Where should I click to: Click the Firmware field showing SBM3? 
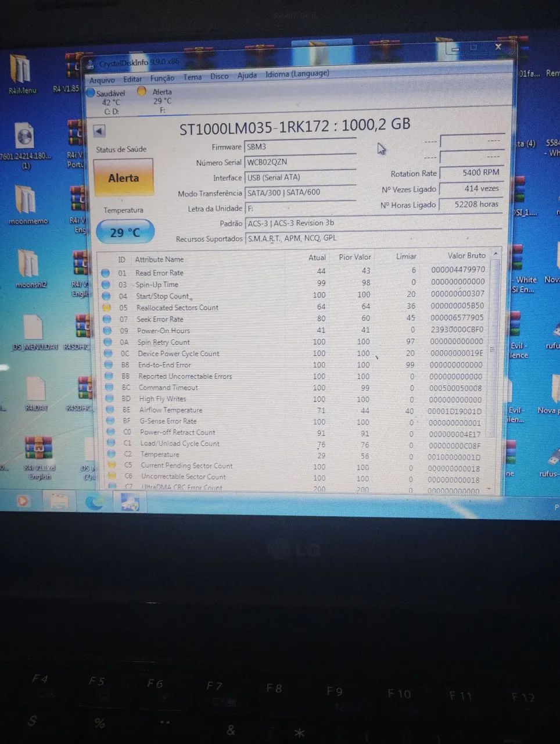[300, 146]
